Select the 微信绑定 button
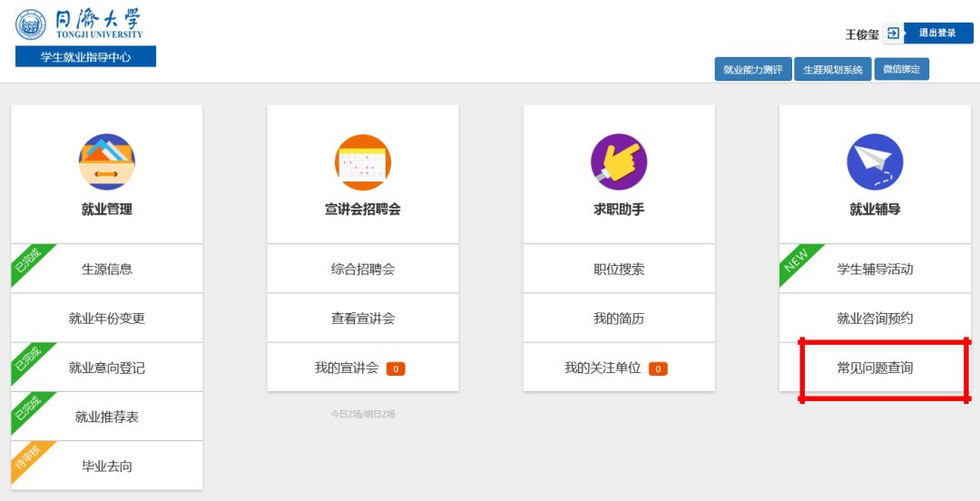 click(x=901, y=70)
